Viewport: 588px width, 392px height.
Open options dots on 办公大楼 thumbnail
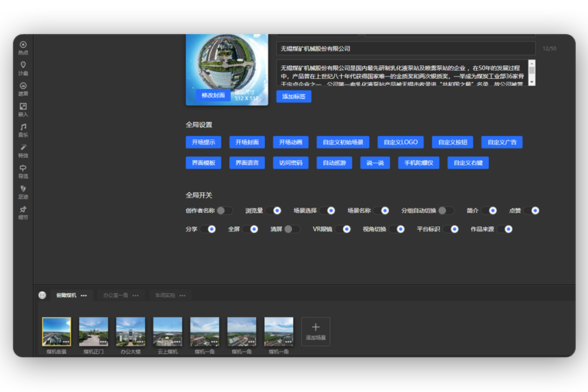[141, 342]
